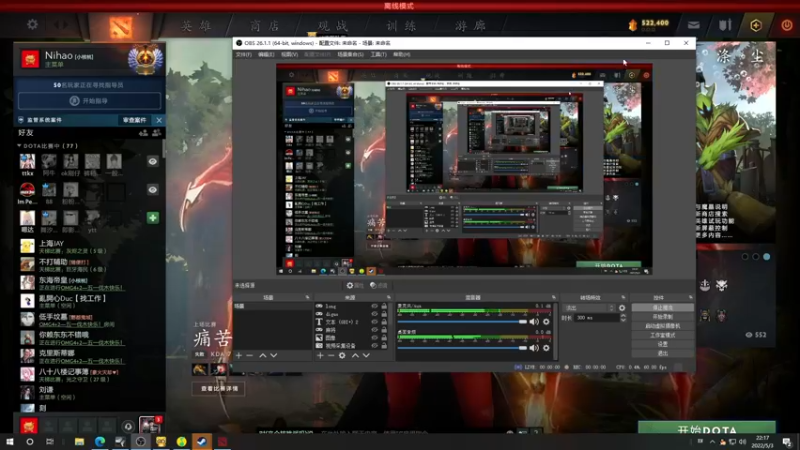Pop out the 来源 dock
The height and width of the screenshot is (450, 800).
388,297
